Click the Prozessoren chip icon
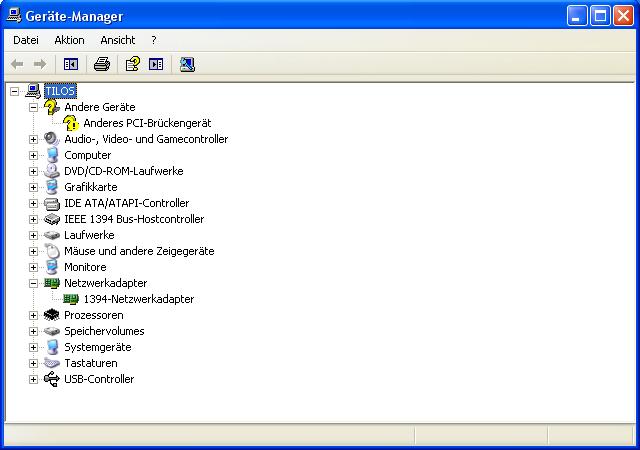This screenshot has width=640, height=450. [52, 315]
